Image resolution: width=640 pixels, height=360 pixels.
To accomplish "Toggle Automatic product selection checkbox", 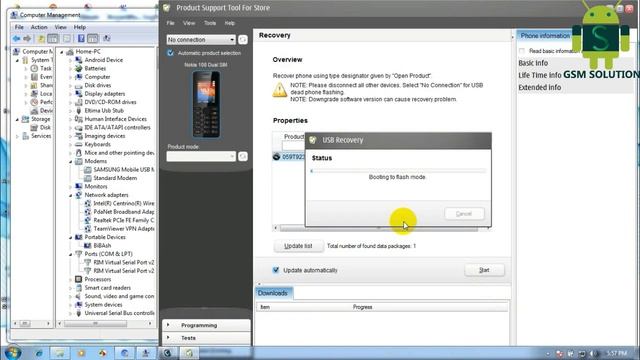I will point(170,53).
